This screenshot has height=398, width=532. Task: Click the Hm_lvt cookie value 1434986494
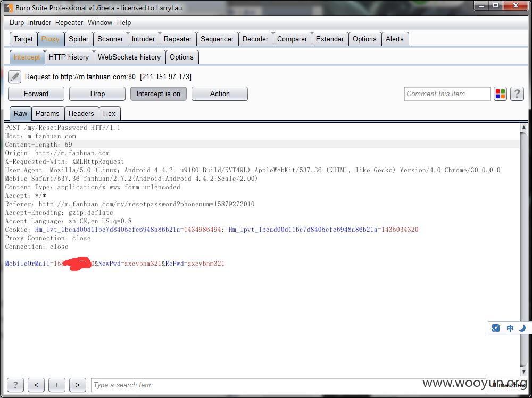(x=203, y=230)
